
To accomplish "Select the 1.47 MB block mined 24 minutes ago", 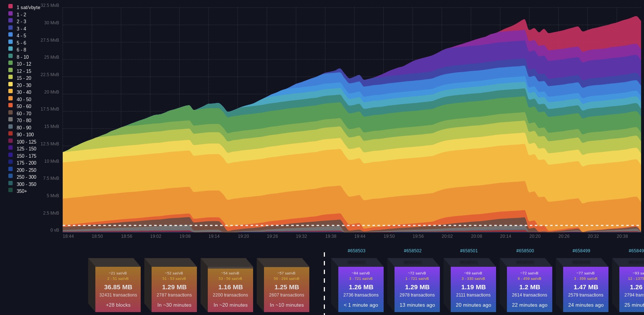I will tap(586, 289).
